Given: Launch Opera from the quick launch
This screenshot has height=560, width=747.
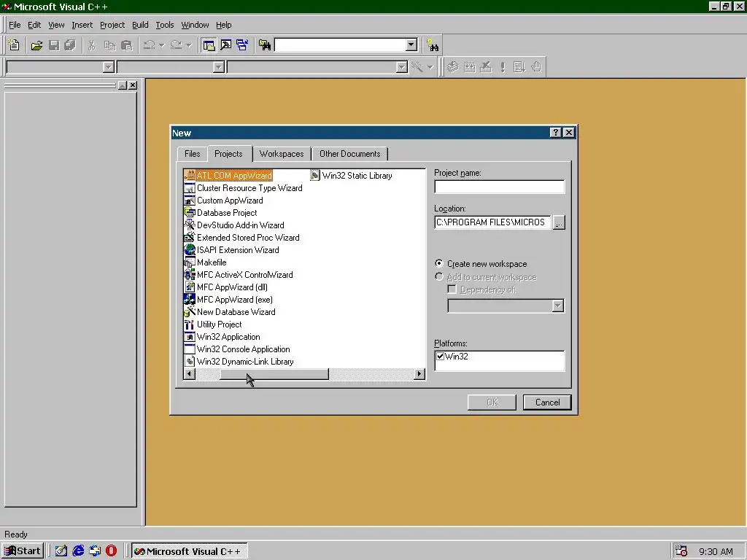Looking at the screenshot, I should (111, 551).
